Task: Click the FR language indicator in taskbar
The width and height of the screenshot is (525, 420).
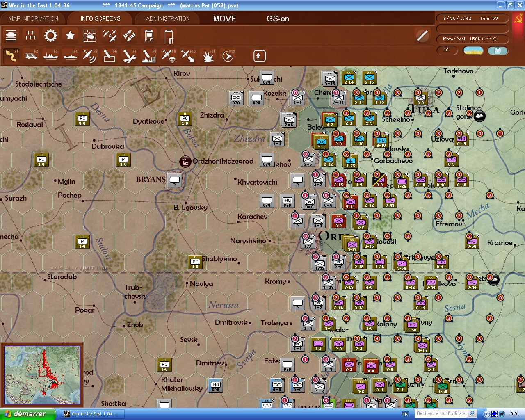Action: point(405,414)
